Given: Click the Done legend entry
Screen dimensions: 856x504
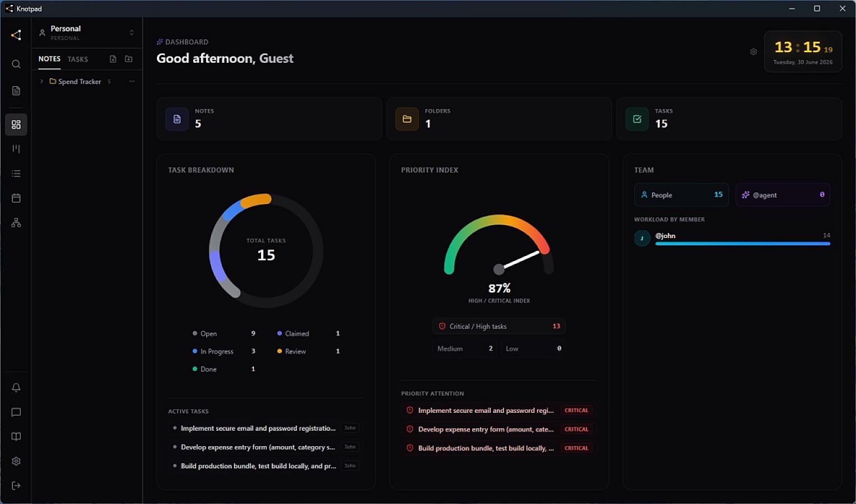Looking at the screenshot, I should point(224,369).
